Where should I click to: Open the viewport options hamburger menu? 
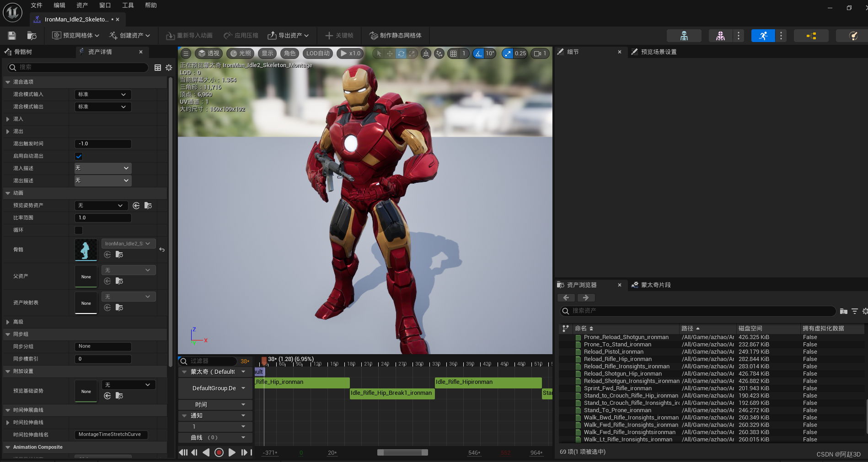click(186, 53)
